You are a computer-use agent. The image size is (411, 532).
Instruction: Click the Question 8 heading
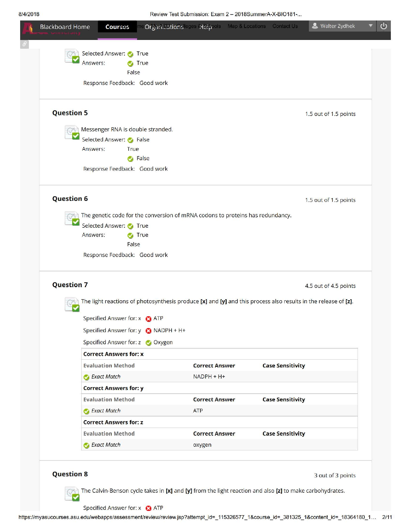coord(70,474)
